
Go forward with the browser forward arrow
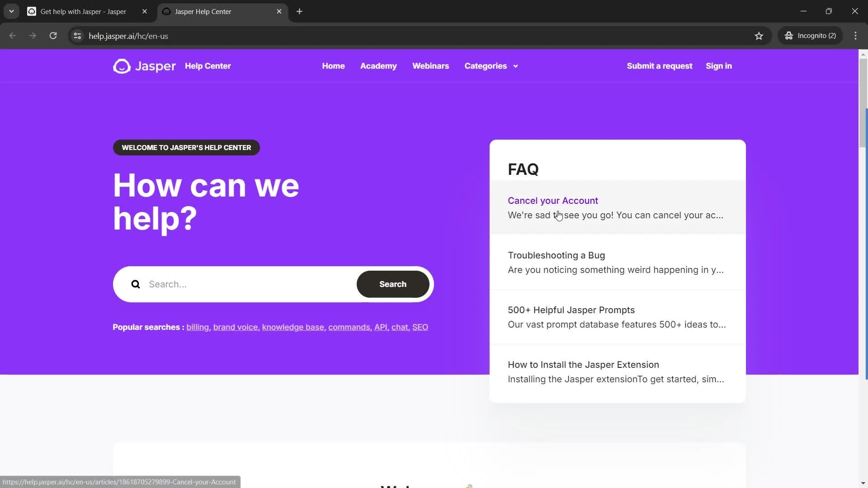[x=33, y=36]
